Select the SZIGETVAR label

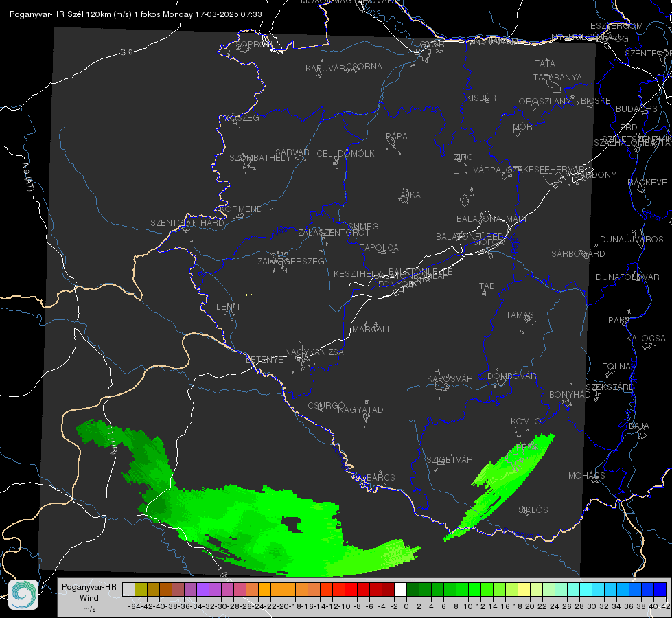click(x=450, y=460)
